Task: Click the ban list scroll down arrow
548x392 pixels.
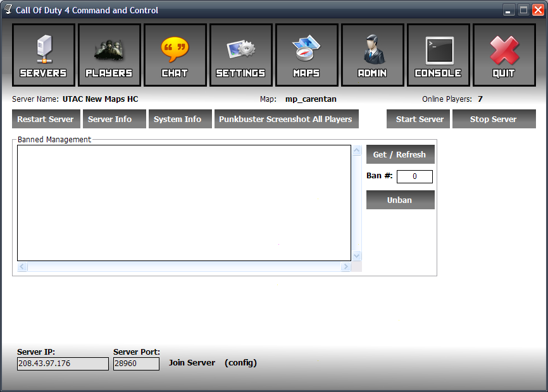Action: point(356,256)
